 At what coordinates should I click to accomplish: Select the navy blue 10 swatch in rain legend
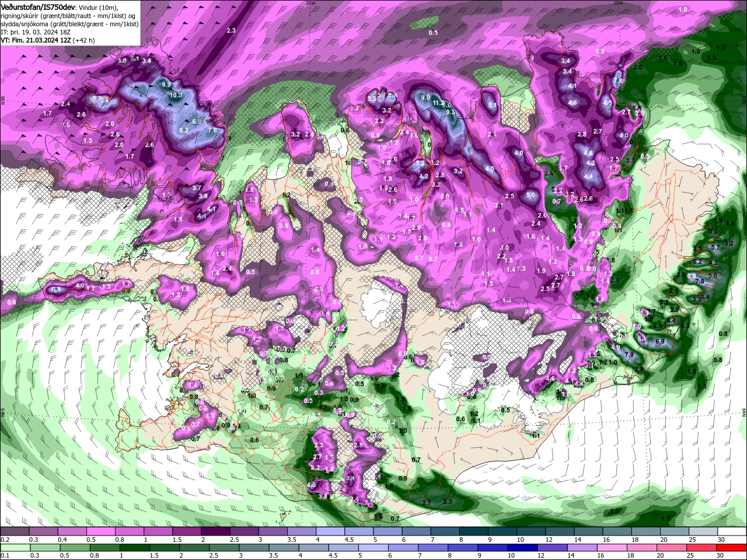(522, 548)
